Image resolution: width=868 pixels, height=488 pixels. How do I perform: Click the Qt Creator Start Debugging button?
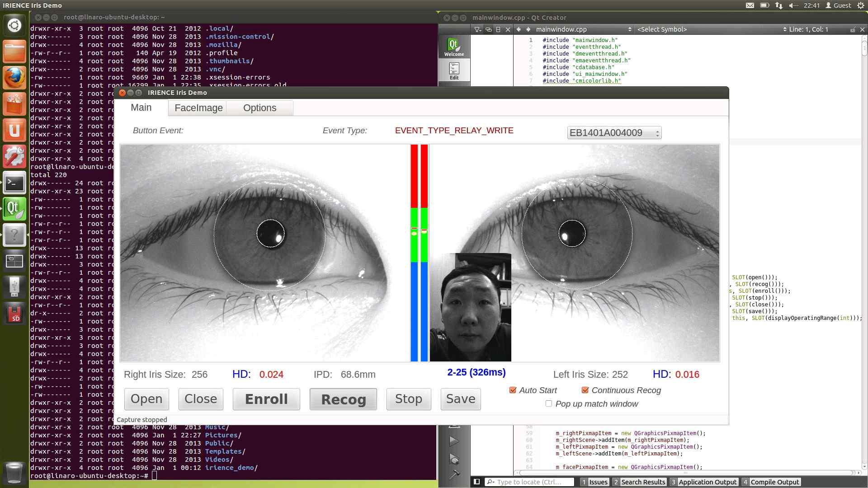(454, 460)
